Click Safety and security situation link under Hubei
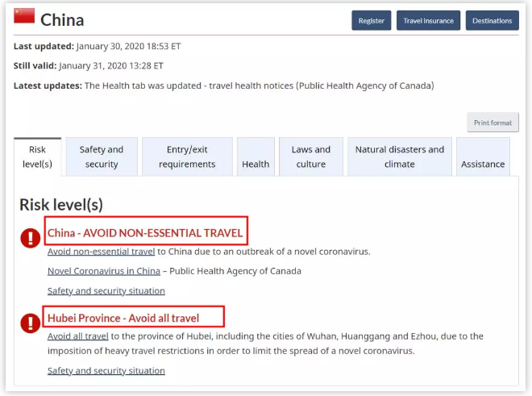 [106, 370]
